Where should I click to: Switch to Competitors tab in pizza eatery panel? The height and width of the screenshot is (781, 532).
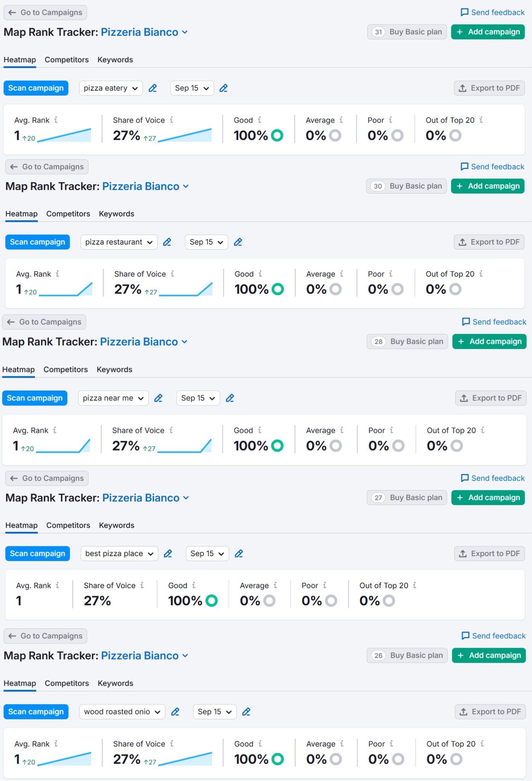tap(67, 60)
